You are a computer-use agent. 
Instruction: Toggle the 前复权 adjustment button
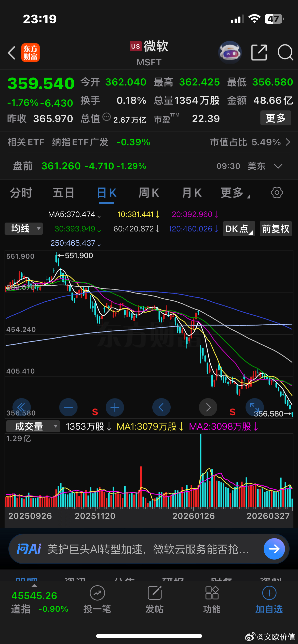pos(276,229)
